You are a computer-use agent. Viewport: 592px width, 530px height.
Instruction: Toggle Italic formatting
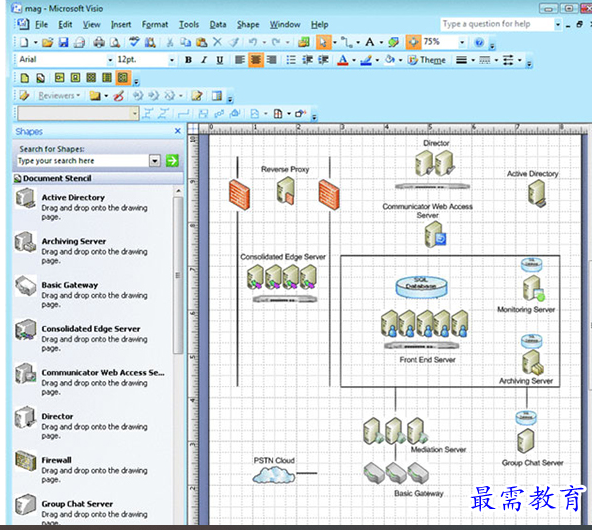click(204, 60)
